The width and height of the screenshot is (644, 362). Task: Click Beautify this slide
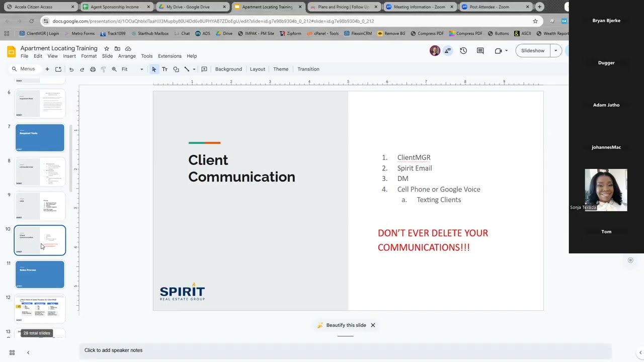tap(342, 325)
